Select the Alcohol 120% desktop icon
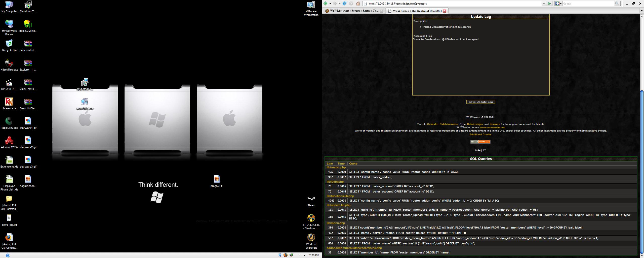This screenshot has width=644, height=258. pyautogui.click(x=9, y=142)
